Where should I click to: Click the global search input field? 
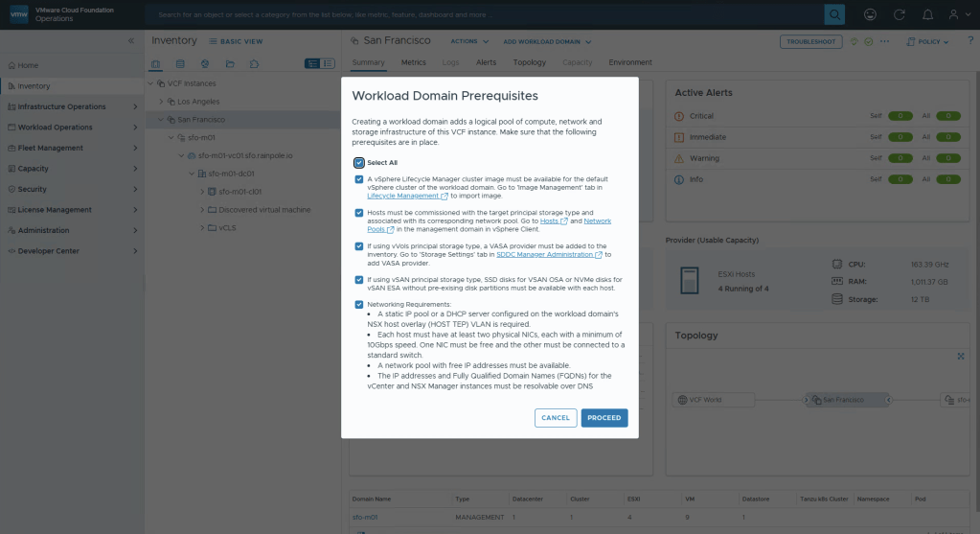489,14
